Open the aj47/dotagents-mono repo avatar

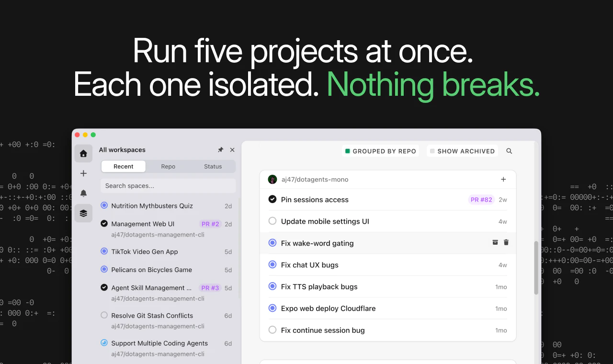[272, 179]
